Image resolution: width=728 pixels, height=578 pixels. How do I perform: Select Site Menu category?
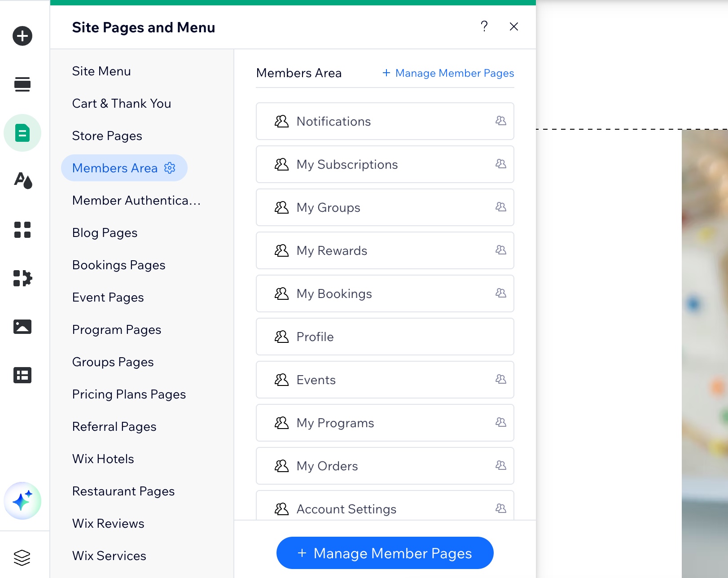tap(101, 71)
